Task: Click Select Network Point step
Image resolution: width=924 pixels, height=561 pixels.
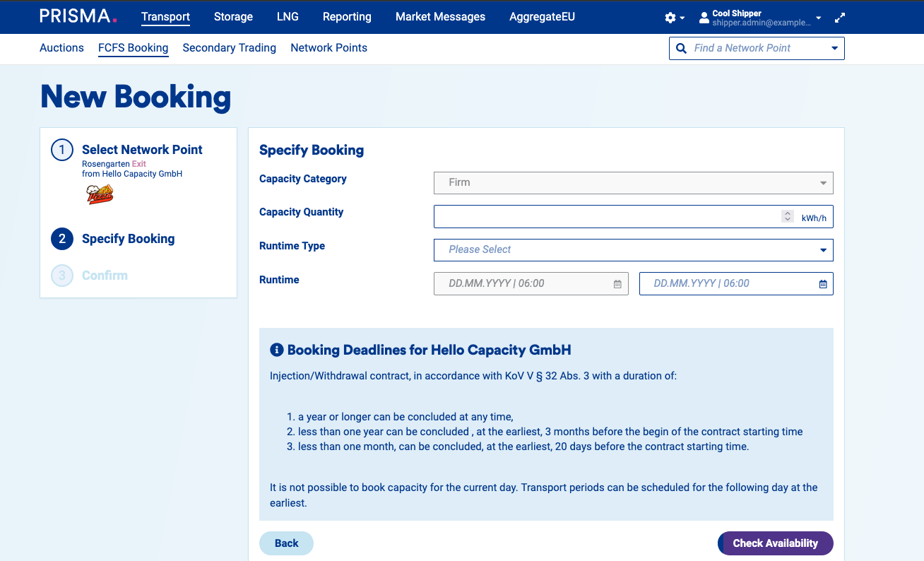Action: [142, 150]
